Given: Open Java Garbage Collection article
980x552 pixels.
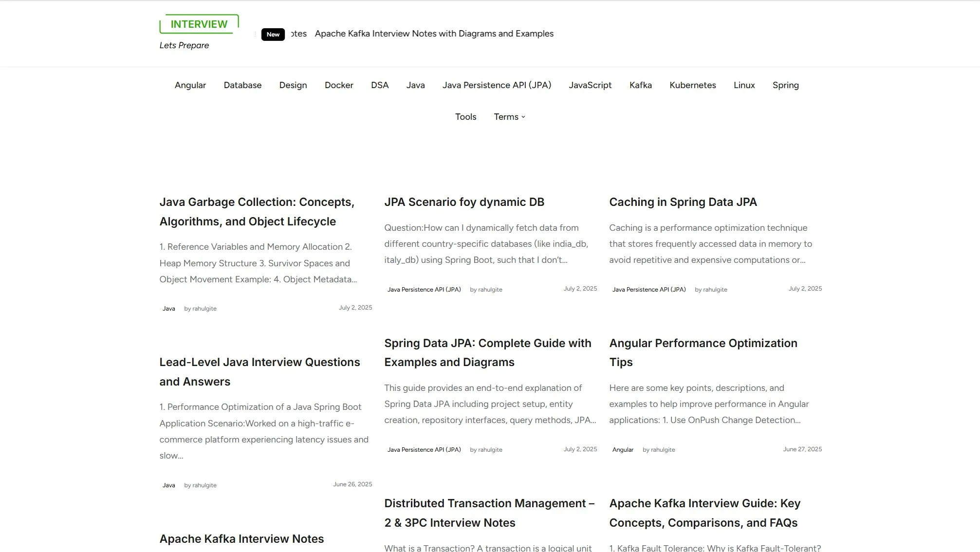Looking at the screenshot, I should pyautogui.click(x=257, y=212).
